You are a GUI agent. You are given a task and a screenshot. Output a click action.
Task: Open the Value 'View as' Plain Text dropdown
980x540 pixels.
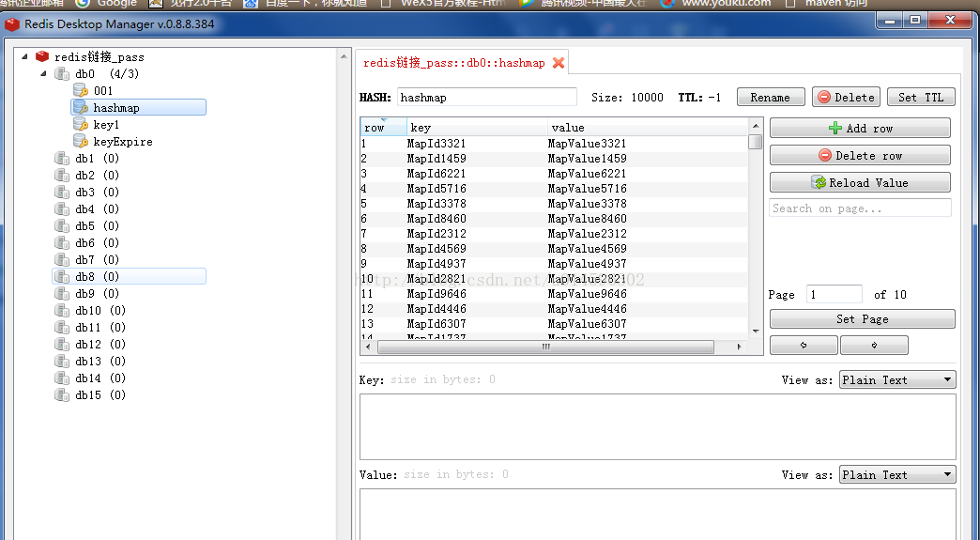tap(898, 475)
